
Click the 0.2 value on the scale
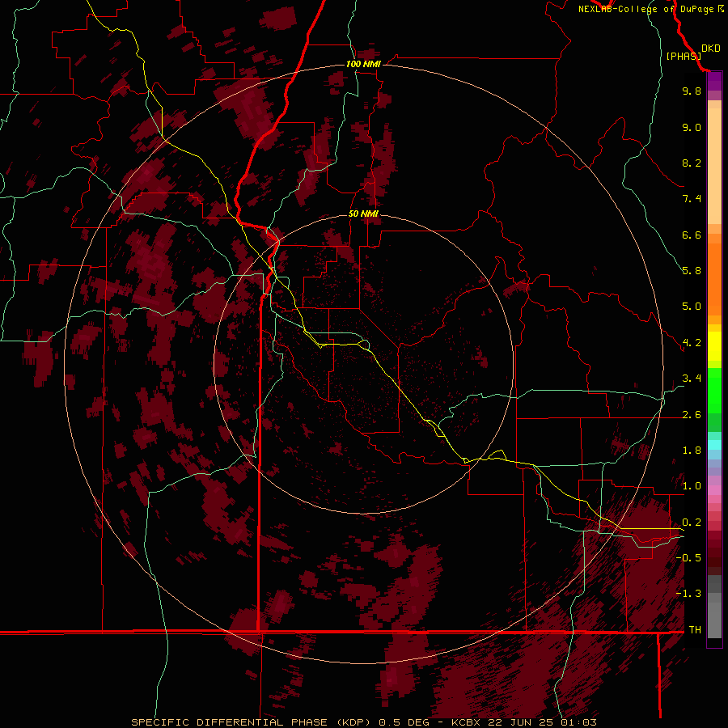[x=692, y=523]
